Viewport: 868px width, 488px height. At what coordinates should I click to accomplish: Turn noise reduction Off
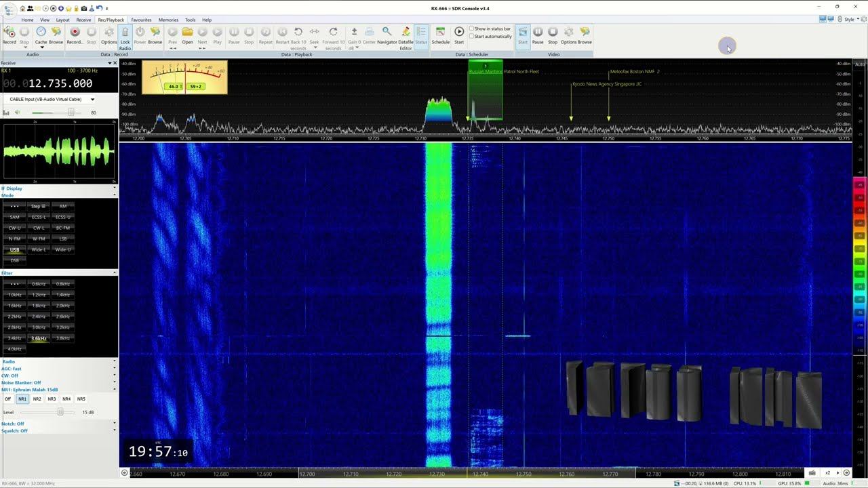click(8, 399)
